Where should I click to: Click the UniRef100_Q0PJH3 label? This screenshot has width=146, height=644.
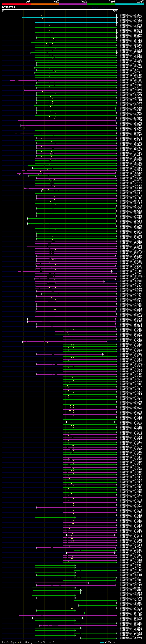(x=131, y=331)
